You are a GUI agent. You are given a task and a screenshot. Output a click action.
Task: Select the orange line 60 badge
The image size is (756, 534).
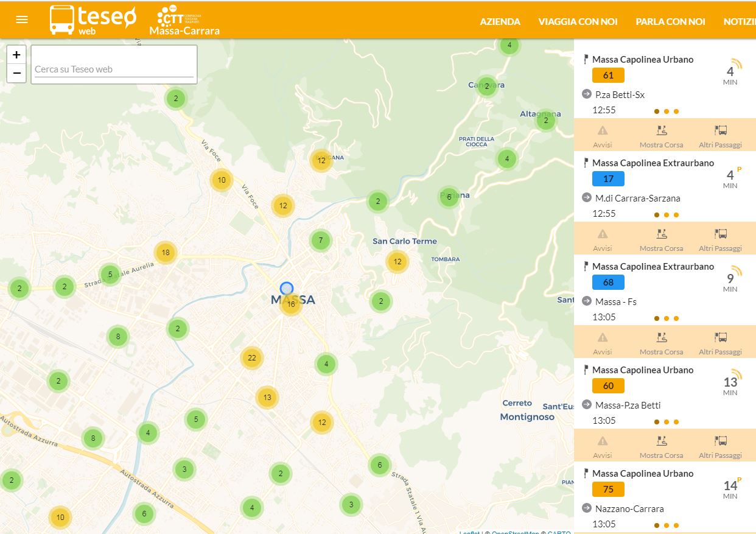coord(608,386)
